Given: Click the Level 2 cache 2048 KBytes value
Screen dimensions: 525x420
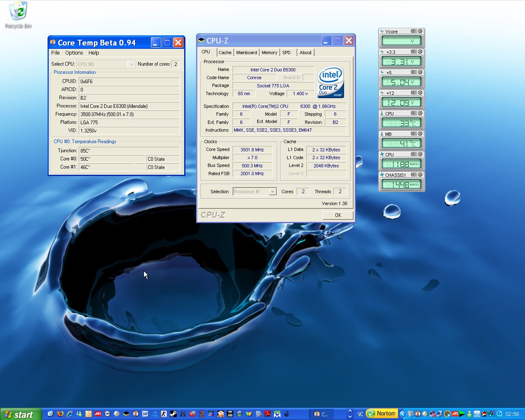Looking at the screenshot, I should [326, 166].
